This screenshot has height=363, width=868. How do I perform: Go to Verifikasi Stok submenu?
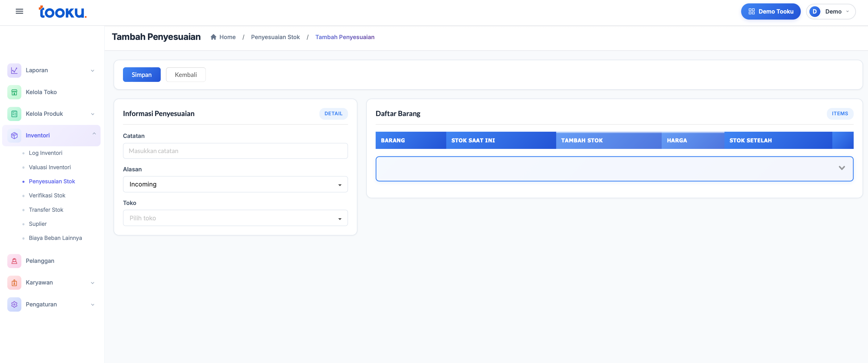click(x=47, y=195)
